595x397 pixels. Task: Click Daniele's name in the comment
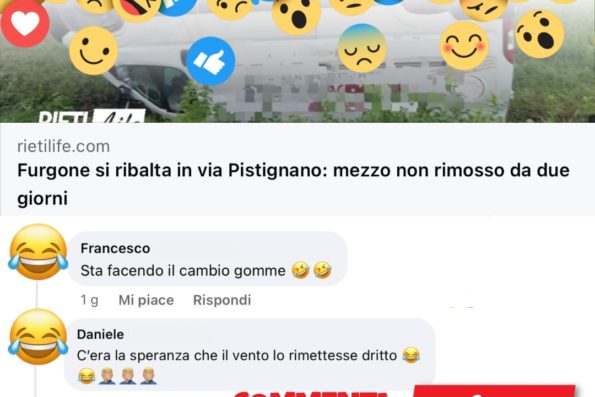click(x=101, y=334)
